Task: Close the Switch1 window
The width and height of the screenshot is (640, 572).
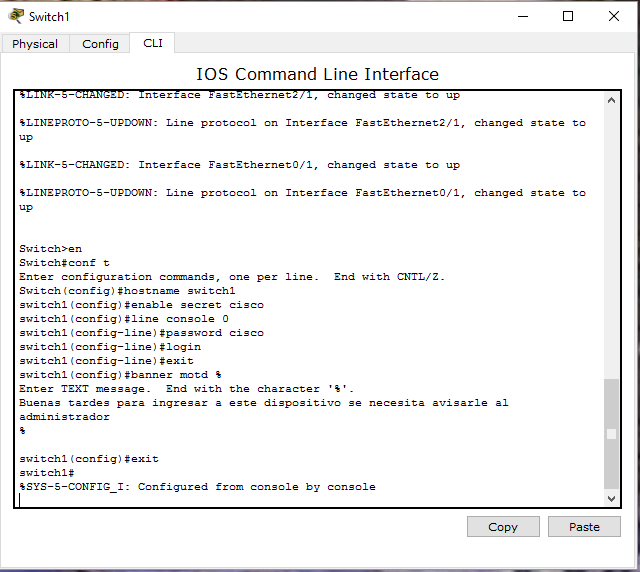Action: click(613, 16)
